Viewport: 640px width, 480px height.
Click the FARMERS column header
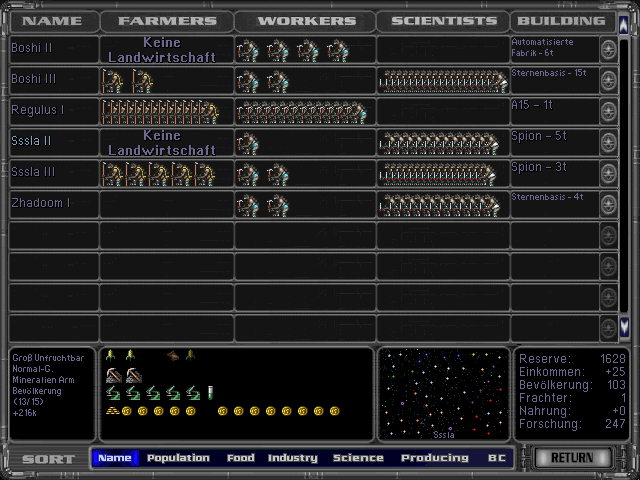pos(166,21)
